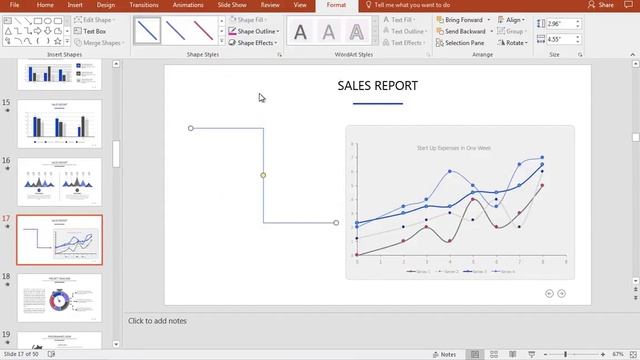Select the arc shape in shapes gallery

(x=18, y=41)
